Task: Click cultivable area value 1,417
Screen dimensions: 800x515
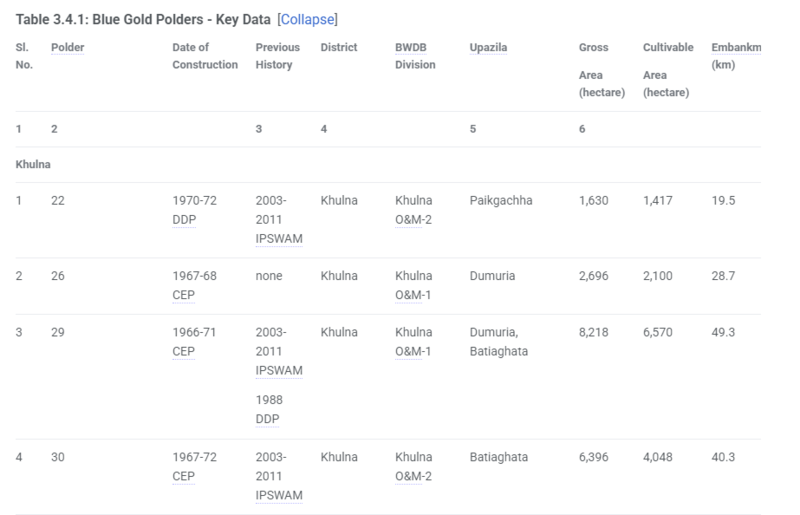Action: tap(658, 201)
